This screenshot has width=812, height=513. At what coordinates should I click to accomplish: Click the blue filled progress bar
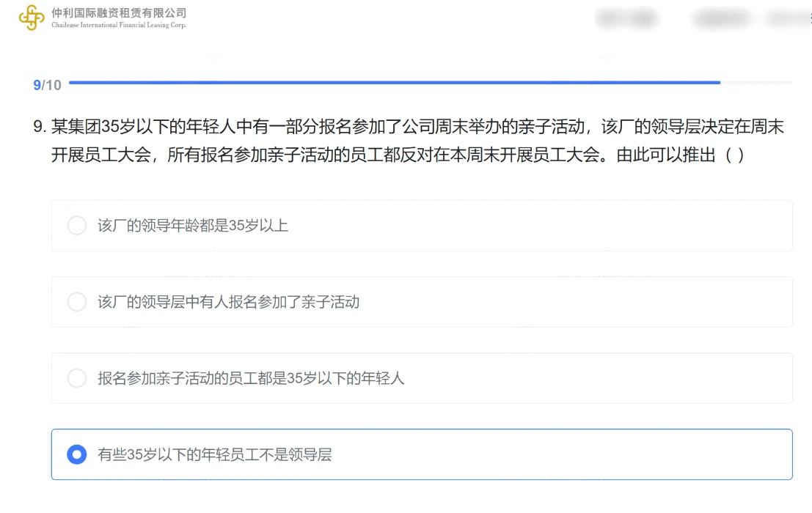pos(395,82)
